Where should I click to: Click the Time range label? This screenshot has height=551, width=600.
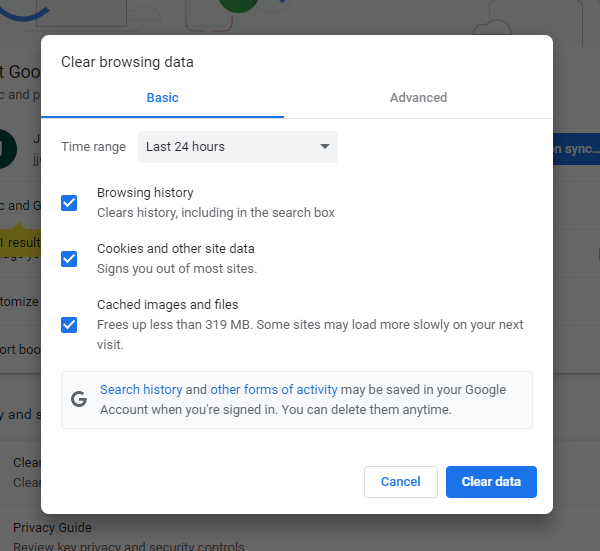pyautogui.click(x=93, y=147)
